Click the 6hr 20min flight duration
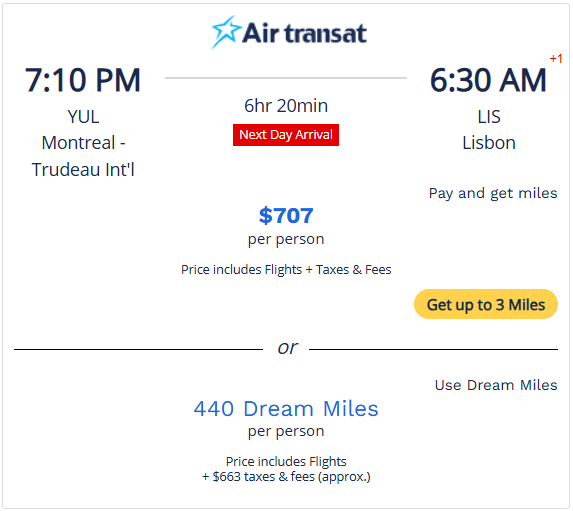573x511 pixels. pyautogui.click(x=286, y=106)
